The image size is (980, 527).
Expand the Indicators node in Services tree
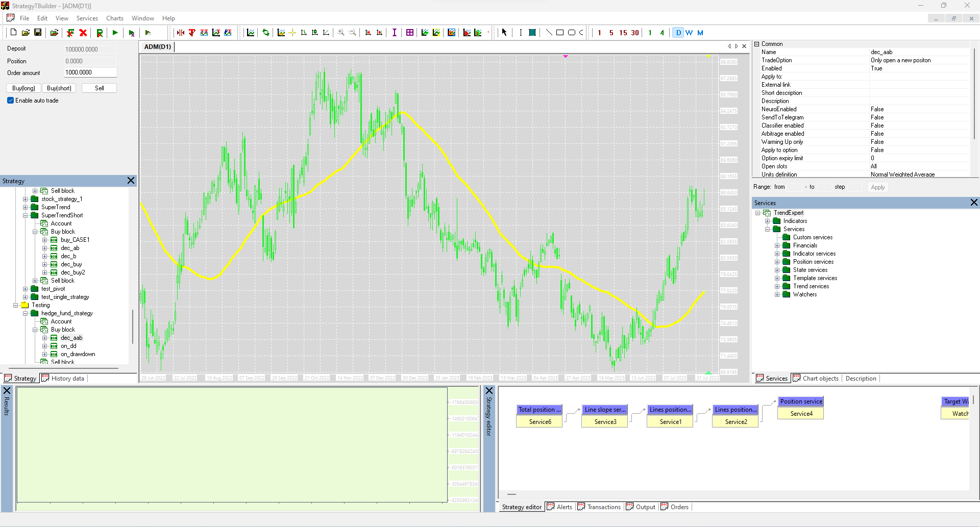tap(767, 221)
